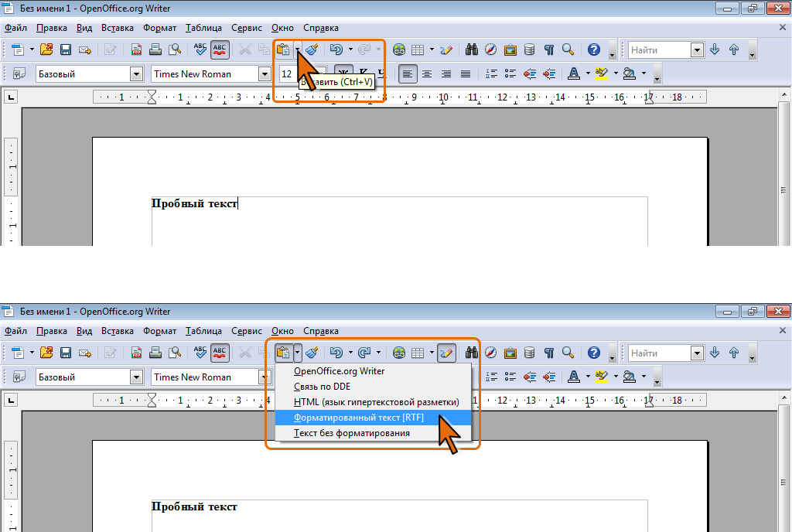
Task: Click Find previous arrow in window with Вставить tooltip
Action: pos(734,49)
